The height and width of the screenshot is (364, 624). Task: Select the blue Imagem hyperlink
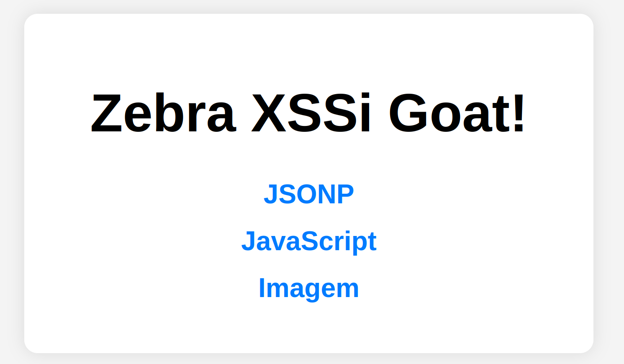pos(309,288)
